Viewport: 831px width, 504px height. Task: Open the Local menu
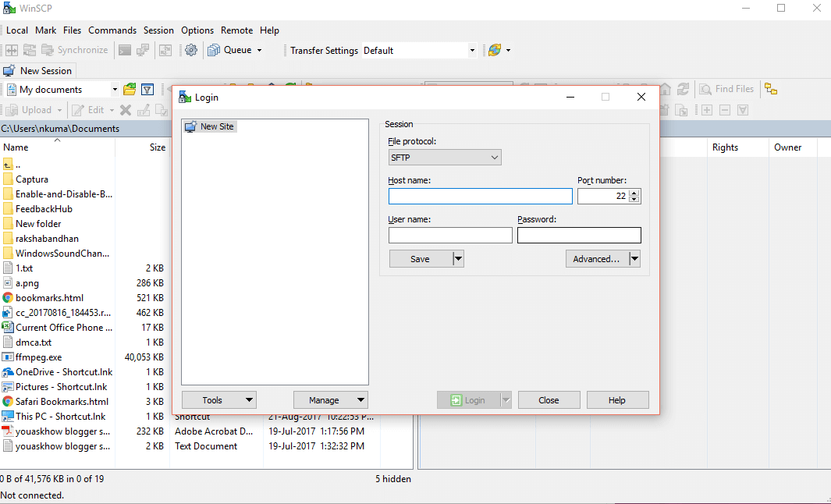[17, 30]
